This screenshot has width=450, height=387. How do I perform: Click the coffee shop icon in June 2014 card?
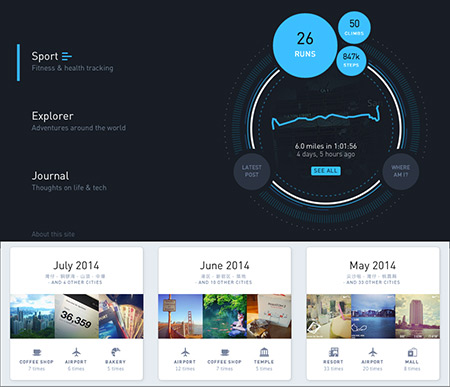click(225, 352)
